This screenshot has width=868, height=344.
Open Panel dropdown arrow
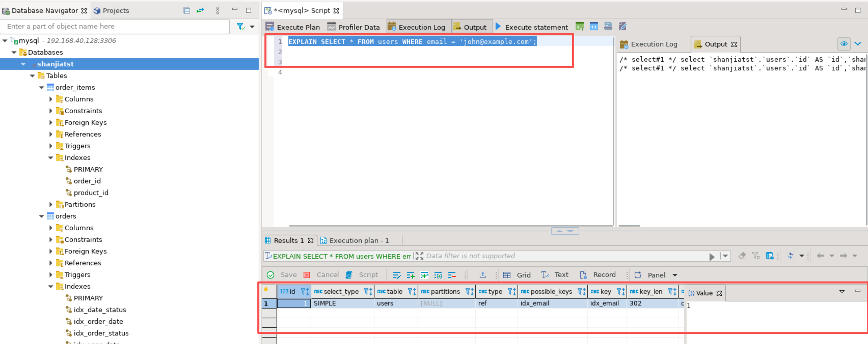click(x=675, y=275)
